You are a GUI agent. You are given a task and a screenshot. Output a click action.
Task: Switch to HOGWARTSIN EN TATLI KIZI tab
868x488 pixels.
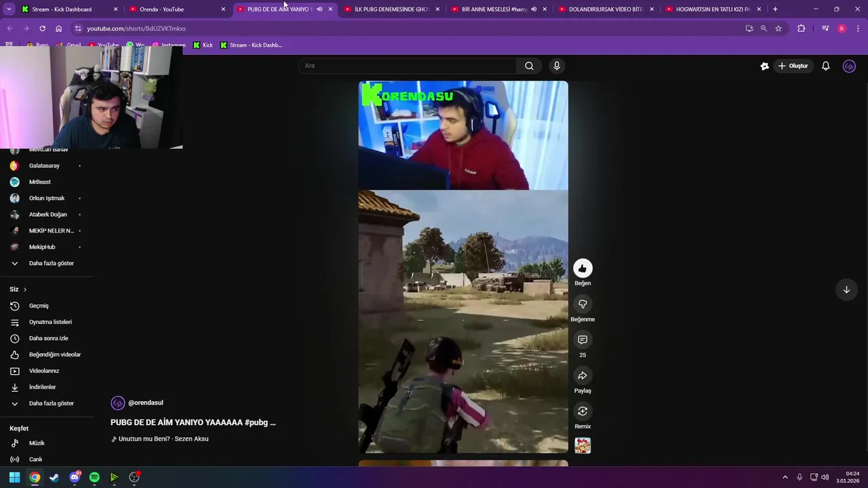coord(712,9)
